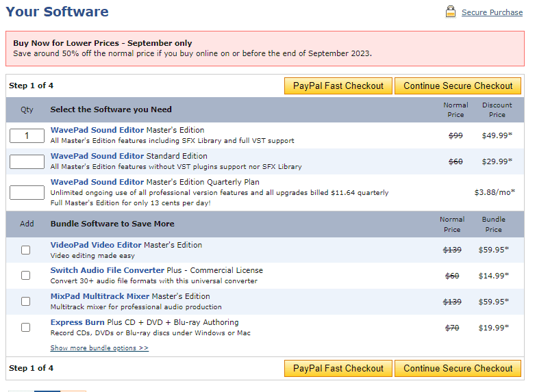Click the bottom Continue Secure Checkout button
This screenshot has height=392, width=537.
(458, 368)
